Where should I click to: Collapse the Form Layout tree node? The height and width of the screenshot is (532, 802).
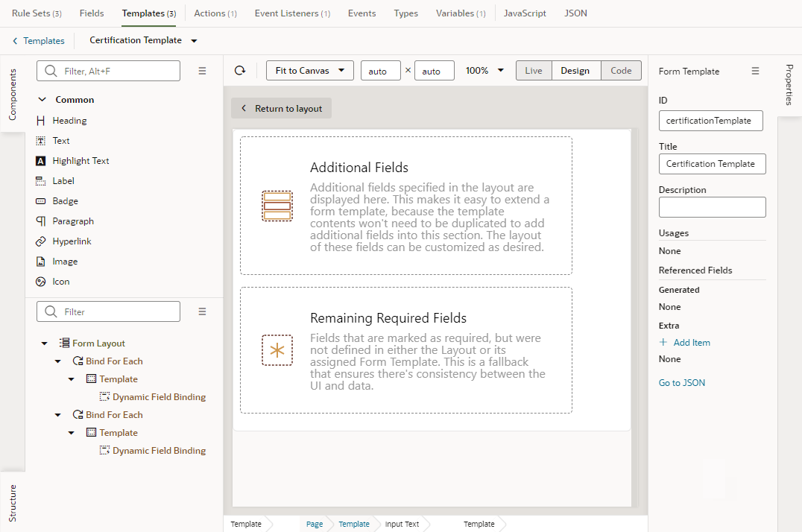43,343
